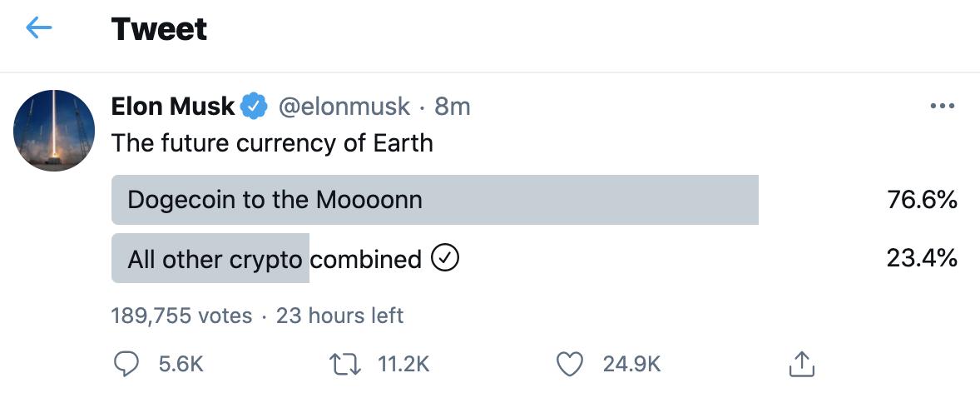980x393 pixels.
Task: Click the 76.6% poll result
Action: pyautogui.click(x=922, y=200)
